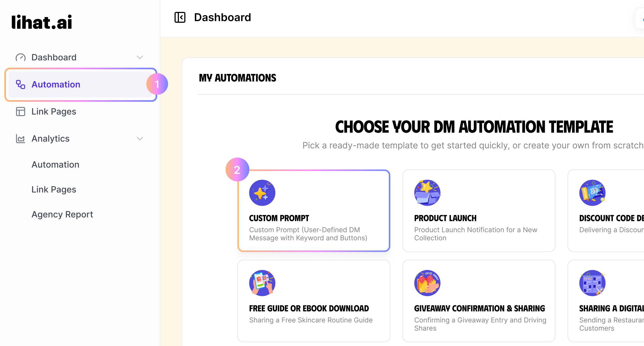
Task: Click the Giveaway gift icon
Action: coord(427,283)
